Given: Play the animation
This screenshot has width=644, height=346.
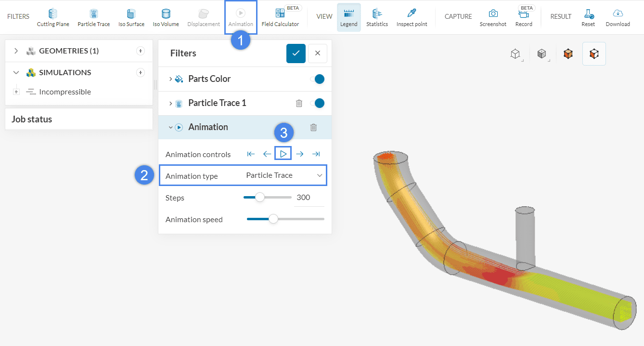Looking at the screenshot, I should (x=283, y=154).
